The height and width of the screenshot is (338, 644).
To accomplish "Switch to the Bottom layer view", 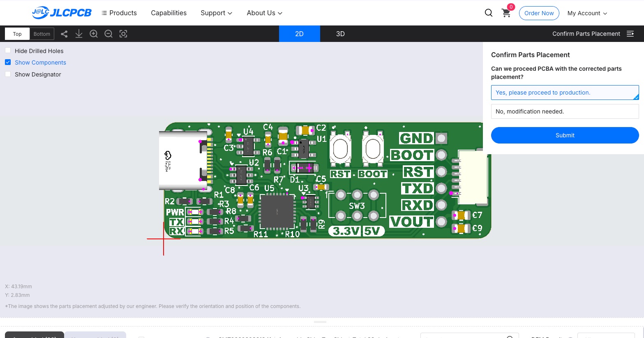I will point(42,34).
